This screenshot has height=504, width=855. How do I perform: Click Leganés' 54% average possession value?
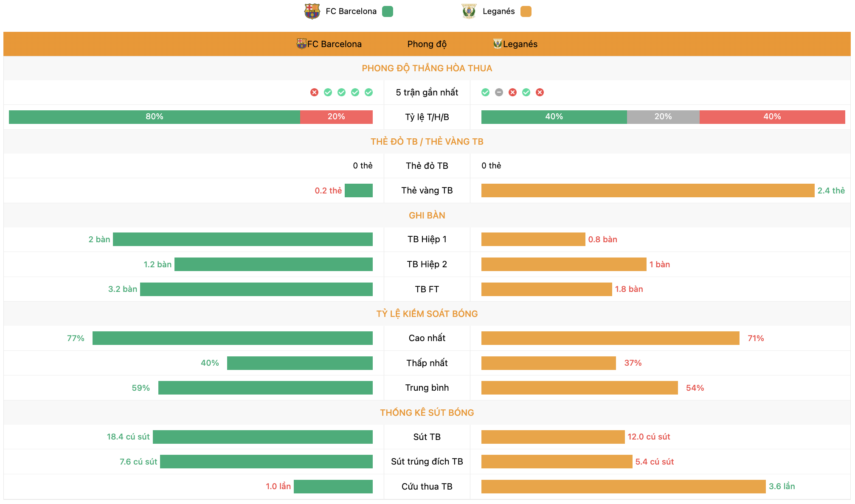(695, 388)
